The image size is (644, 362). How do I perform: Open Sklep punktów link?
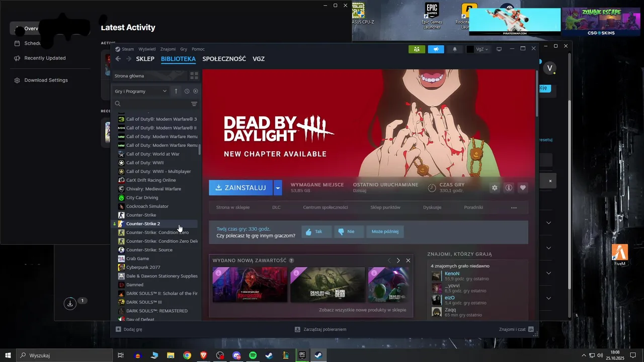(x=385, y=207)
